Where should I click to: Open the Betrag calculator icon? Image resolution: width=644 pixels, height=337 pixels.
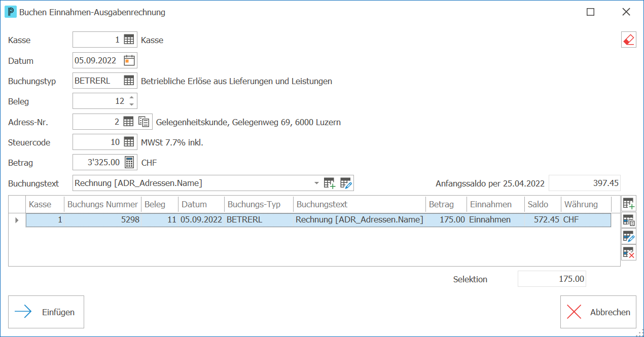129,163
